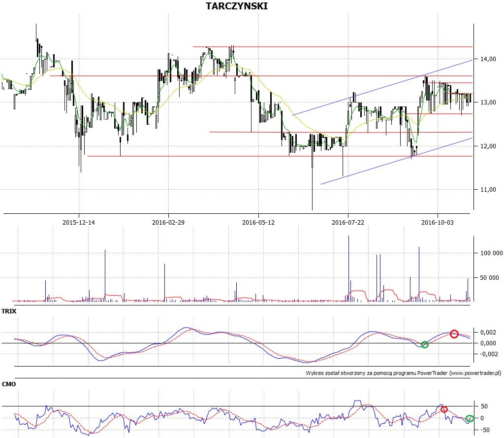The height and width of the screenshot is (438, 504).
Task: Click the 2015-12-14 date label
Action: point(79,222)
